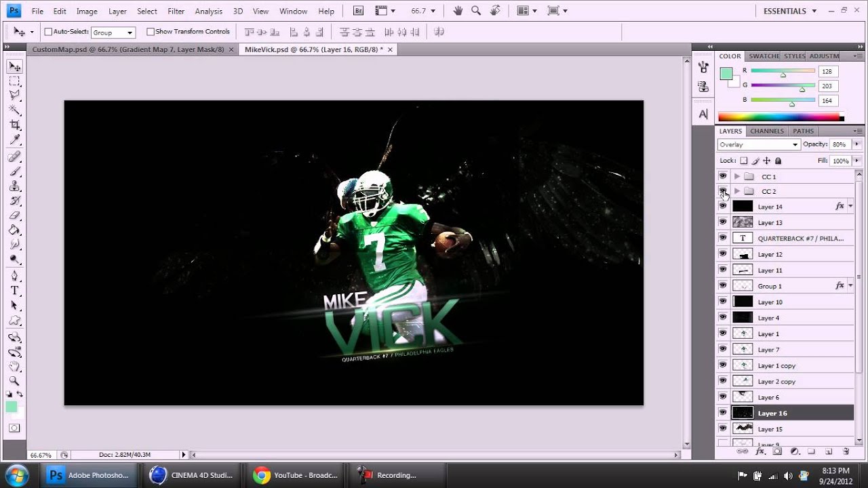868x488 pixels.
Task: Click the foreground color swatch in toolbox
Action: (x=11, y=407)
